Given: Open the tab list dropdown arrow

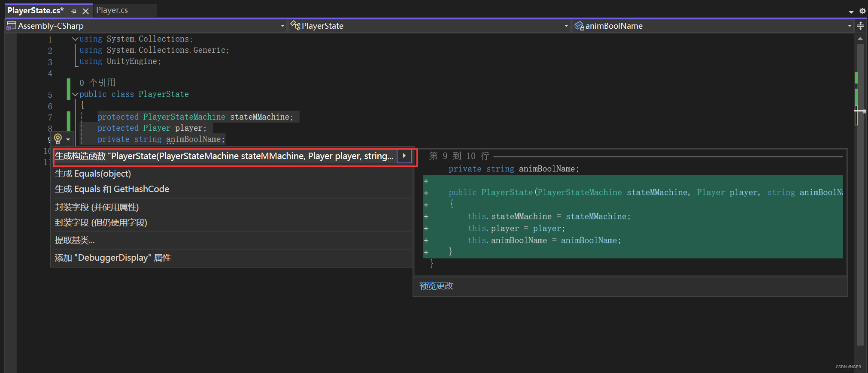Looking at the screenshot, I should point(851,12).
